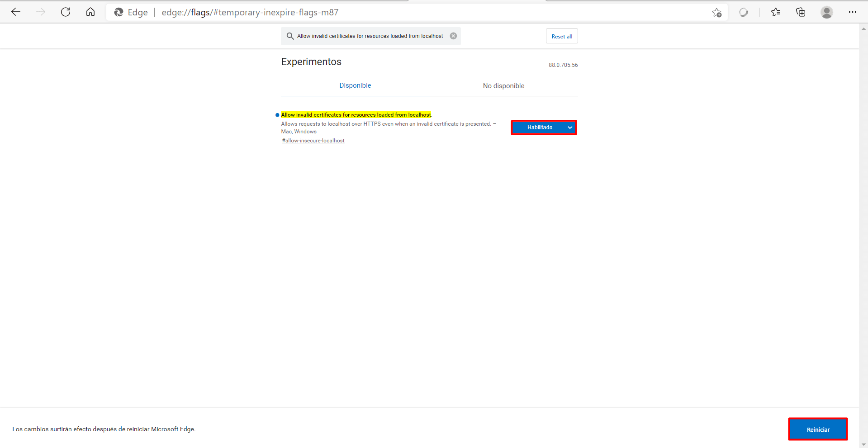Screen dimensions: 868x448
Task: Add this page to favorites star
Action: [716, 13]
